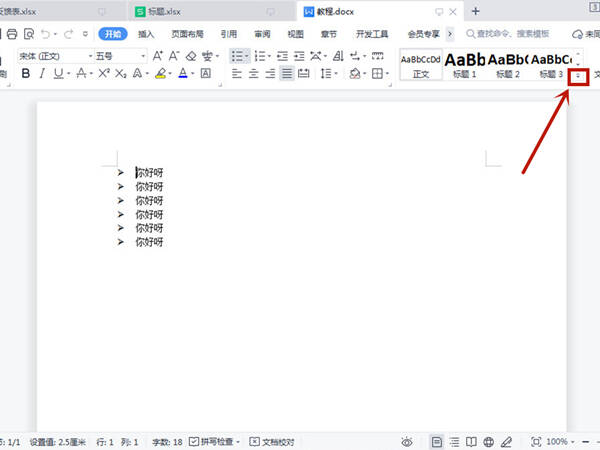Image resolution: width=600 pixels, height=450 pixels.
Task: Switch to outline view in status bar
Action: tap(455, 442)
